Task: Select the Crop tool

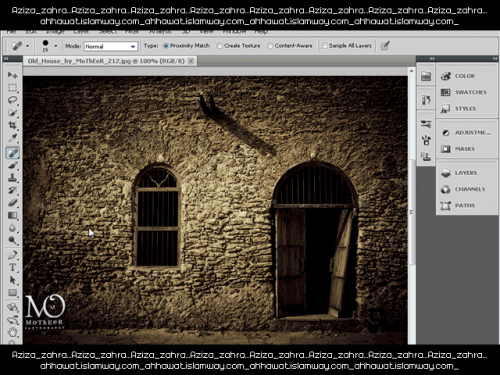Action: click(x=13, y=125)
